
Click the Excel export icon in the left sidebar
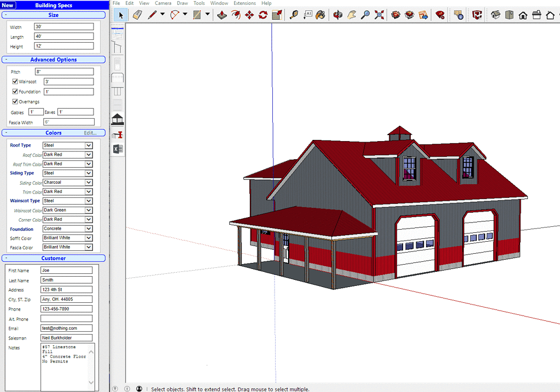coord(118,148)
